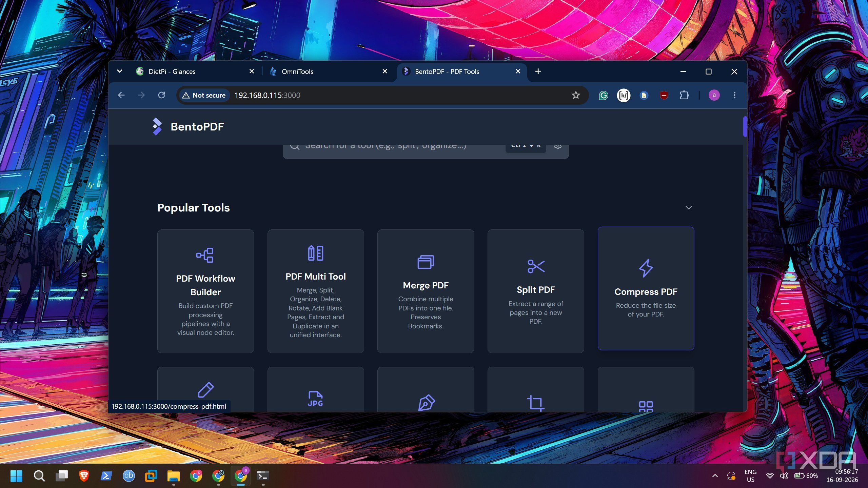Open the PDF Workflow Builder tool card
868x488 pixels.
click(205, 291)
